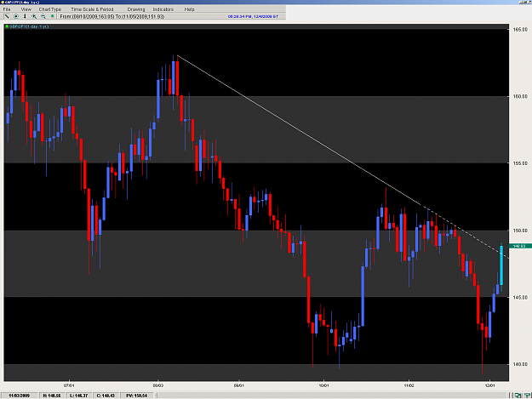
Task: Open the Time Scale & Period menu
Action: pyautogui.click(x=92, y=9)
